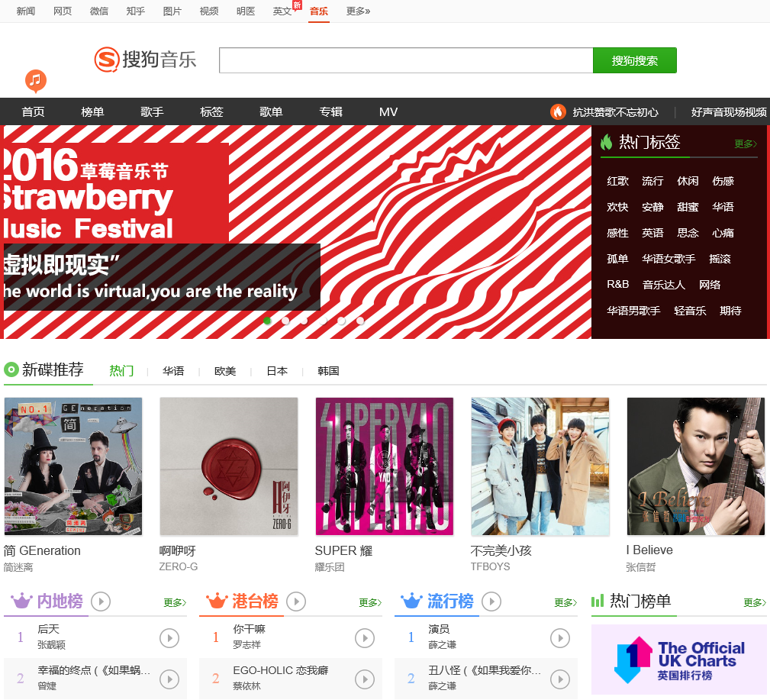Expand 更多 for the 内地榜 chart
This screenshot has height=700, width=770.
(176, 603)
